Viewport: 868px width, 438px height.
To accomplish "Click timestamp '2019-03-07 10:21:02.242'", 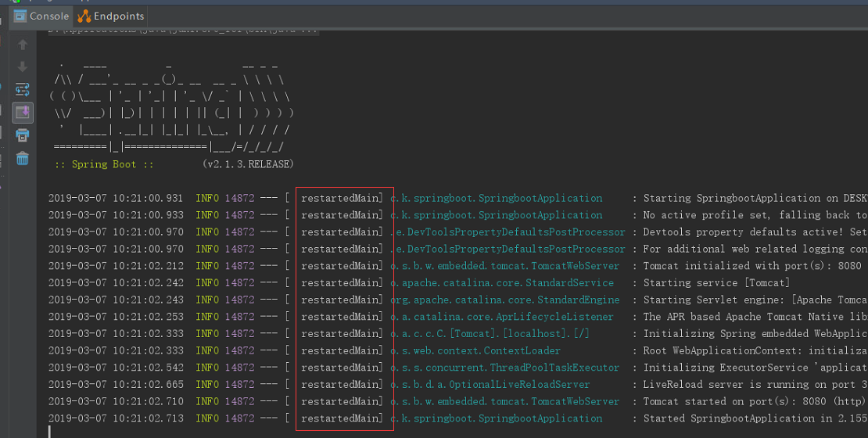I will click(x=116, y=283).
